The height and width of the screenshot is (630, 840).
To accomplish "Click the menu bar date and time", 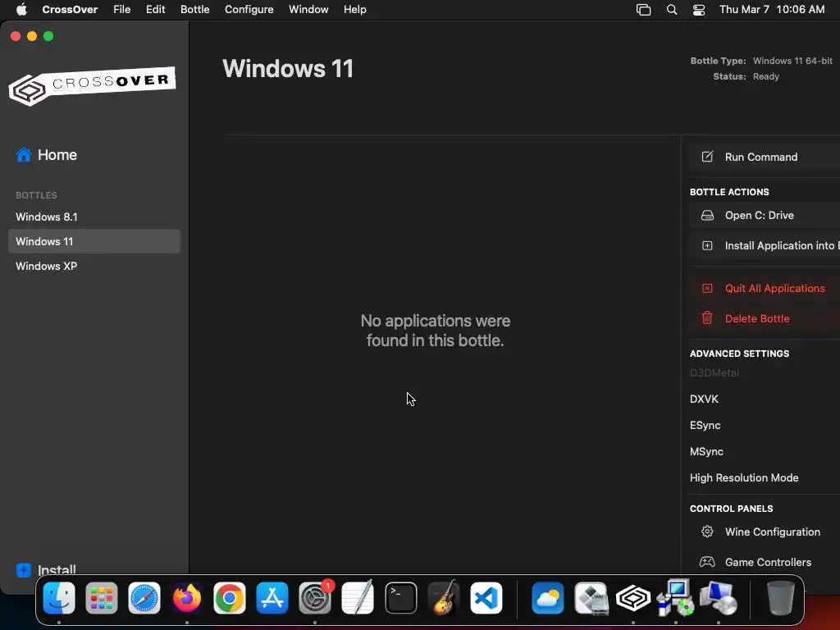I will click(x=771, y=10).
